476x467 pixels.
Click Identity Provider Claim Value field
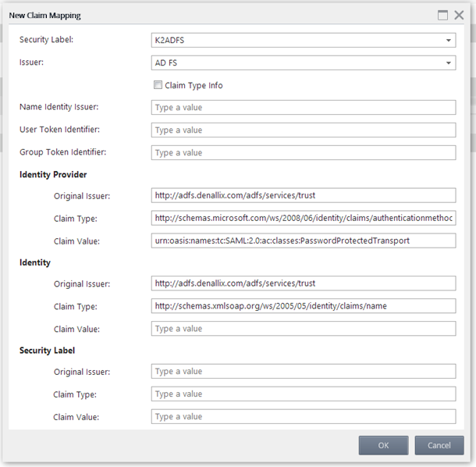pyautogui.click(x=303, y=241)
